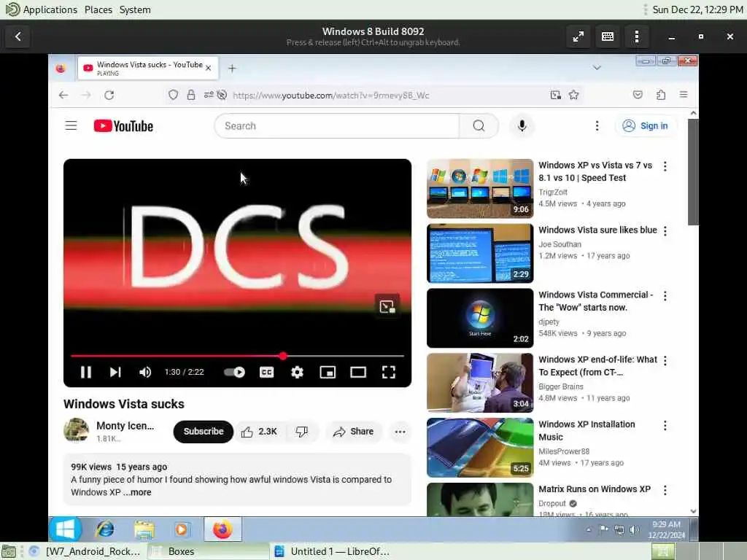Go to YouTube home via logo
Image resolution: width=747 pixels, height=560 pixels.
pyautogui.click(x=123, y=125)
